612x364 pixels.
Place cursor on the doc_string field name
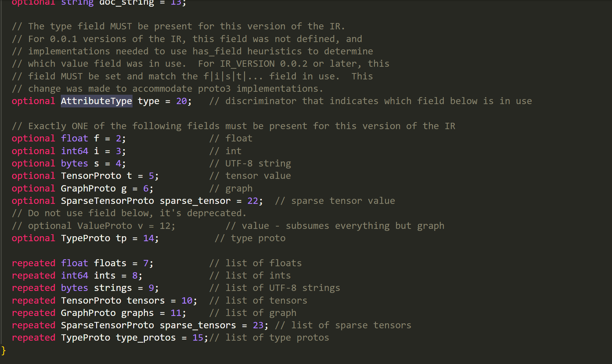coord(127,3)
